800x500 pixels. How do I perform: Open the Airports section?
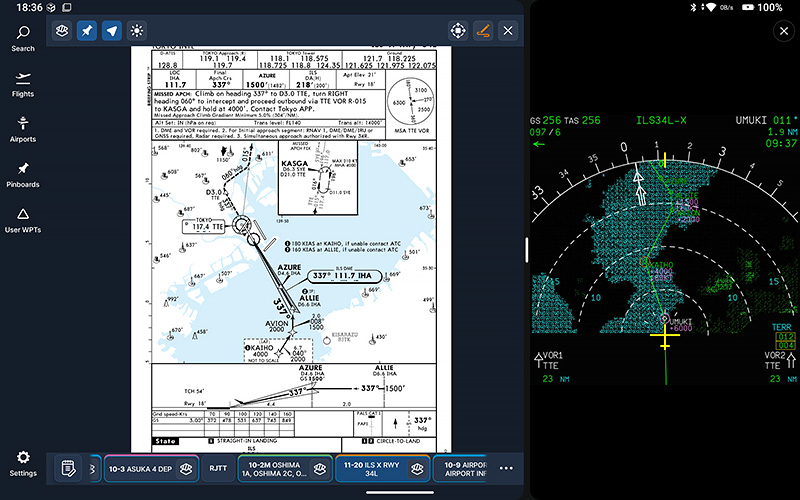tap(23, 130)
